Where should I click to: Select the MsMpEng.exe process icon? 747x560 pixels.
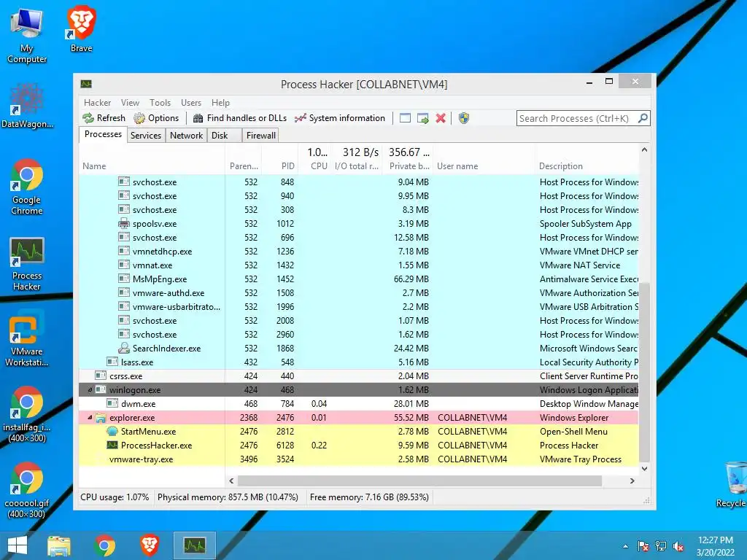(124, 279)
